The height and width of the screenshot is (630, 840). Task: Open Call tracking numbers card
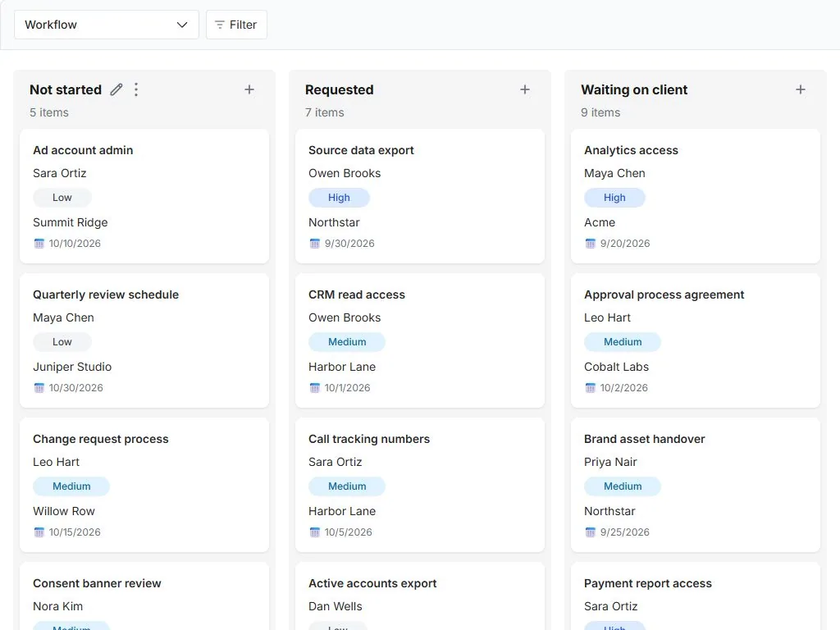(x=420, y=485)
